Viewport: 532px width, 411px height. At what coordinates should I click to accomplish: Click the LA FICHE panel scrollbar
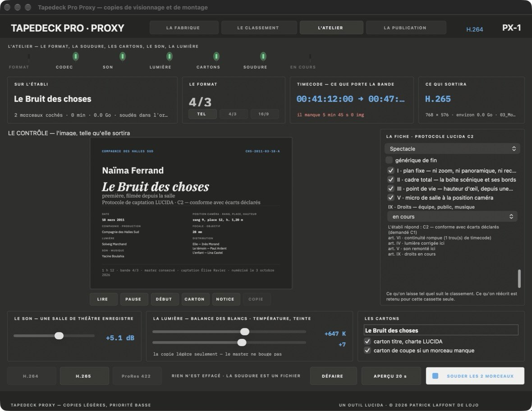tap(519, 278)
